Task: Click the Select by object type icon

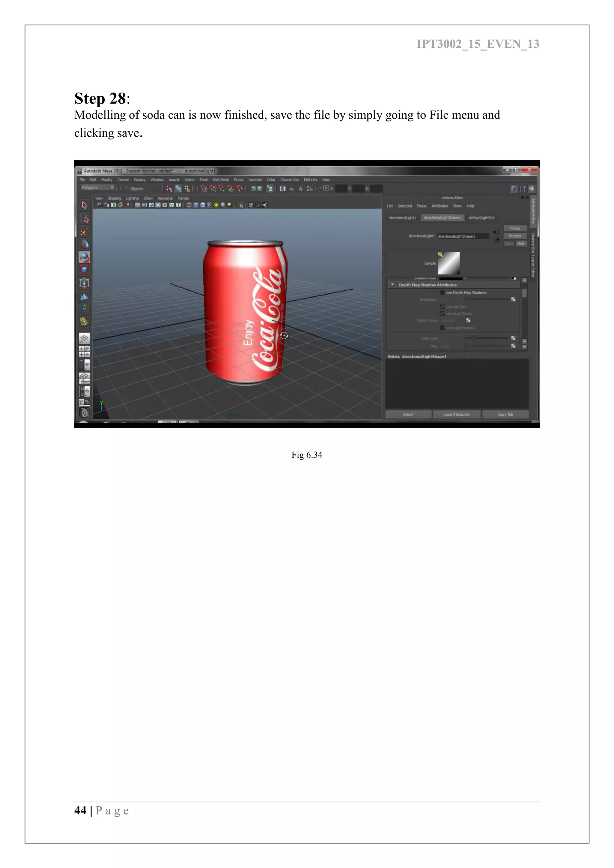Action: point(178,189)
